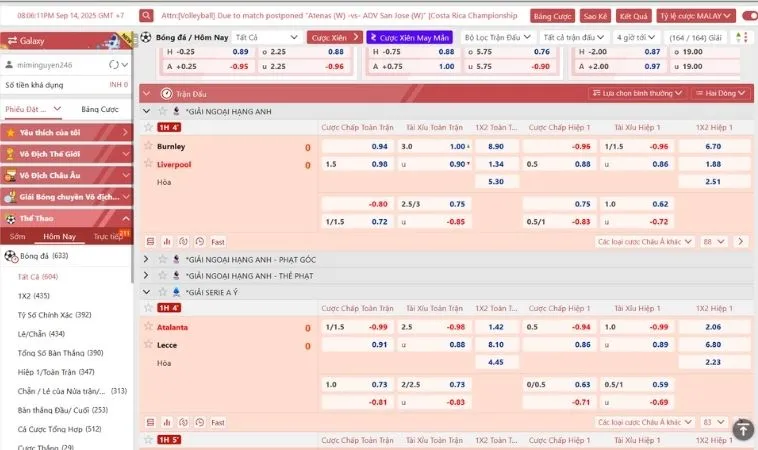Viewport: 758px width, 450px height.
Task: Click the Vô Địch Thế Giới trophy icon
Action: point(10,154)
